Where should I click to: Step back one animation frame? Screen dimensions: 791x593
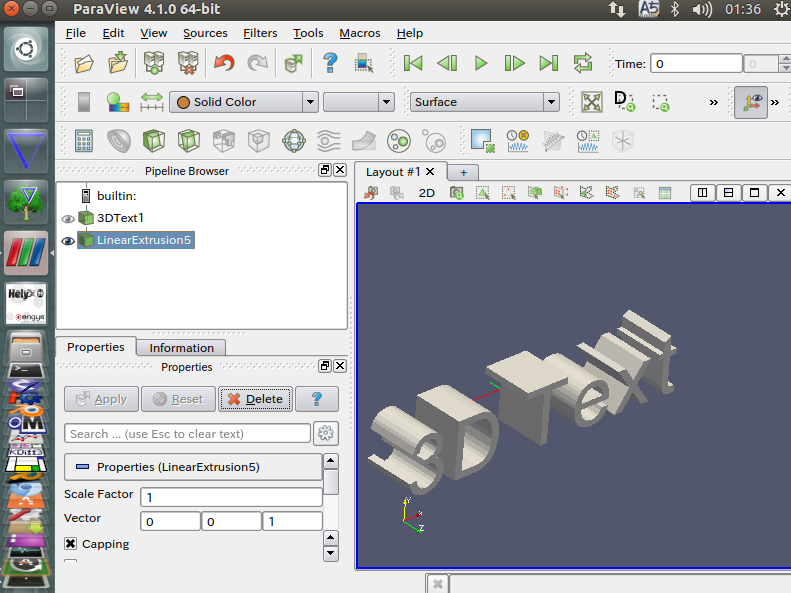[447, 64]
